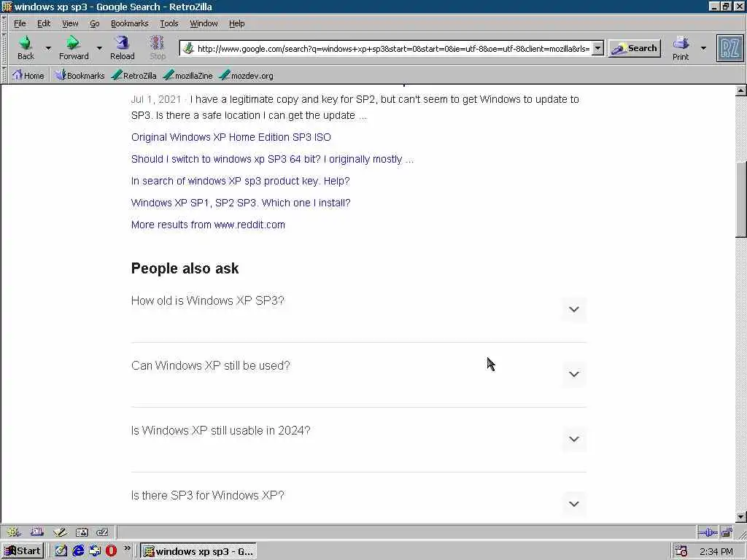The image size is (747, 560).
Task: Open the Forward button history dropdown arrow
Action: pos(99,48)
